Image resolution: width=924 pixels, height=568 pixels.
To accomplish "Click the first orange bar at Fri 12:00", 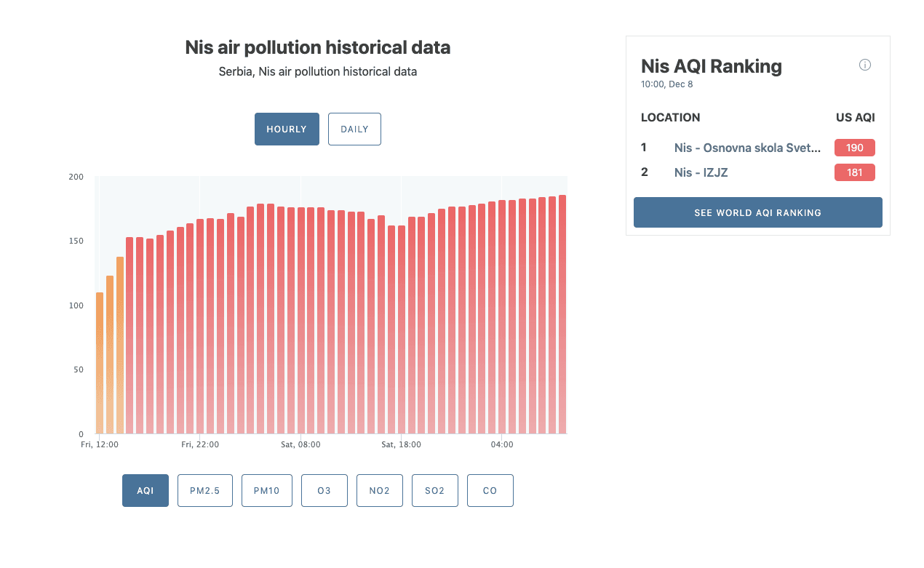I will [100, 364].
